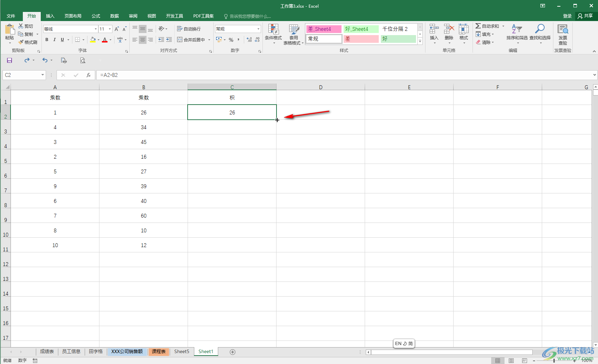Expand the cell styles gallery
This screenshot has width=598, height=364.
[x=420, y=41]
